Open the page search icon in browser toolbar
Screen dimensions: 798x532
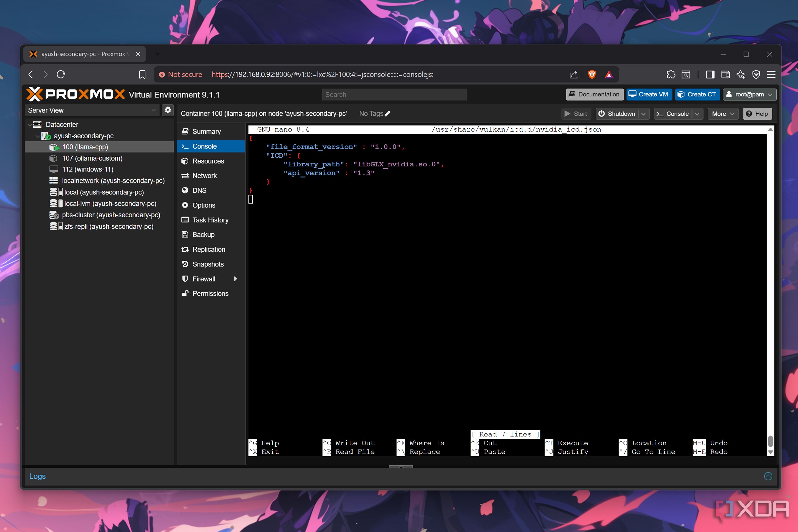[686, 74]
